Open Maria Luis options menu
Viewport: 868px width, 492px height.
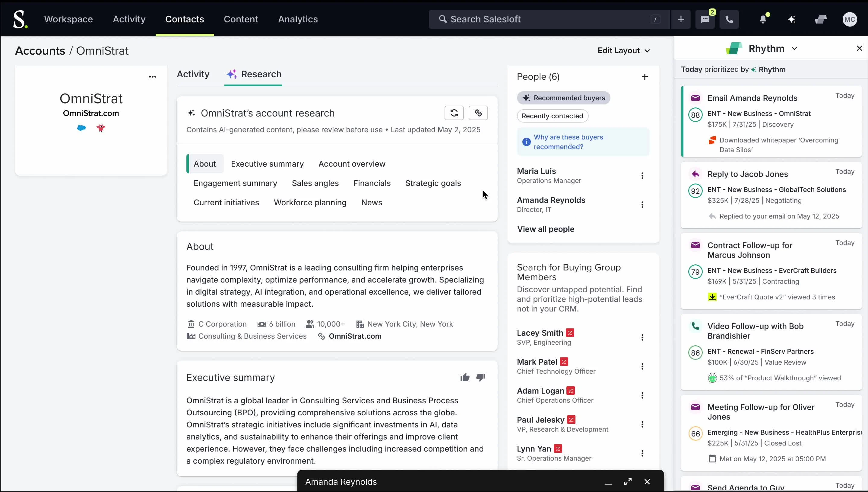point(642,176)
